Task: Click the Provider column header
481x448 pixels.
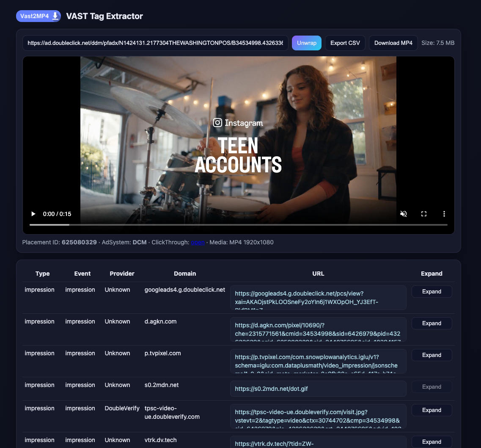Action: click(122, 274)
